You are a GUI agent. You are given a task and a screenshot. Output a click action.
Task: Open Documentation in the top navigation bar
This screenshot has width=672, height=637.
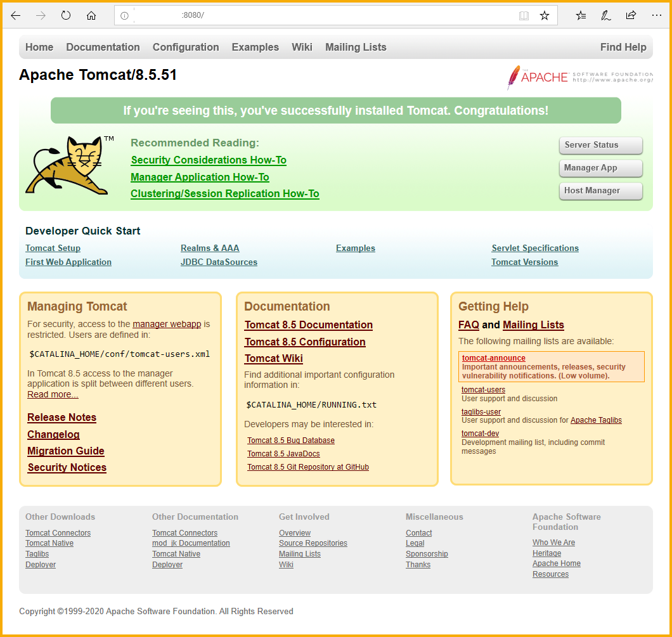tap(103, 47)
